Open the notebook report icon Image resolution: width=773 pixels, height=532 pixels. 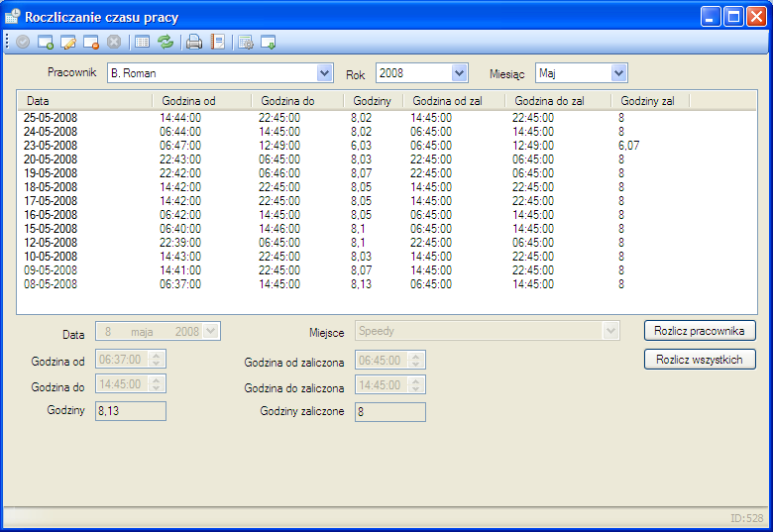pos(217,43)
